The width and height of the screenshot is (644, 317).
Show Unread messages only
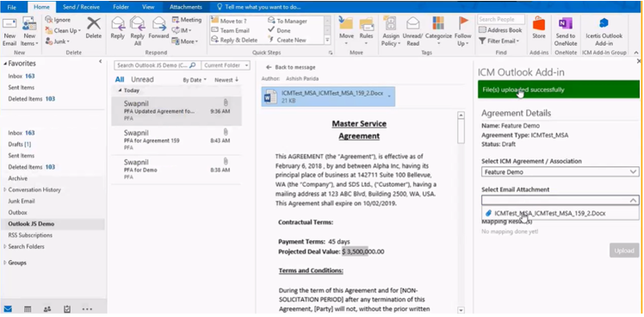tap(142, 79)
